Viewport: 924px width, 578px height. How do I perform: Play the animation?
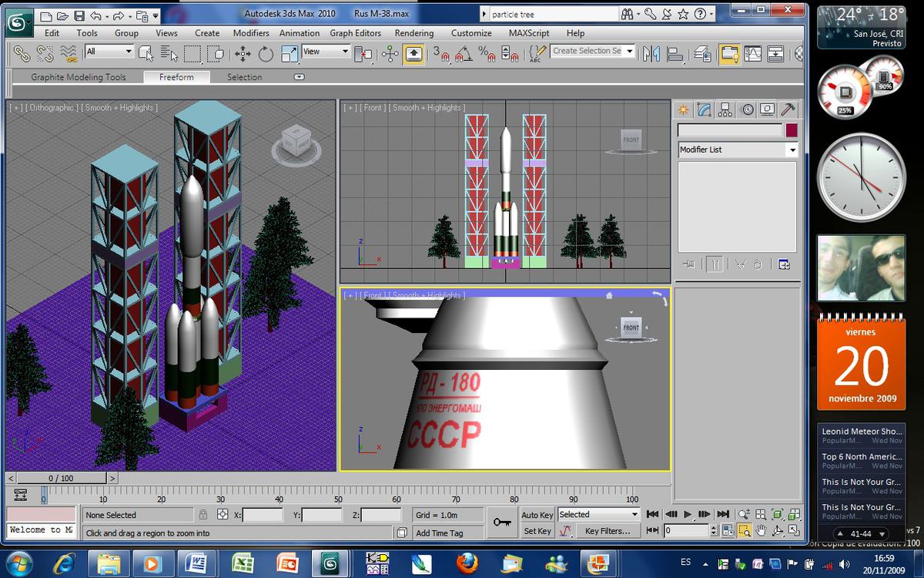tap(688, 514)
